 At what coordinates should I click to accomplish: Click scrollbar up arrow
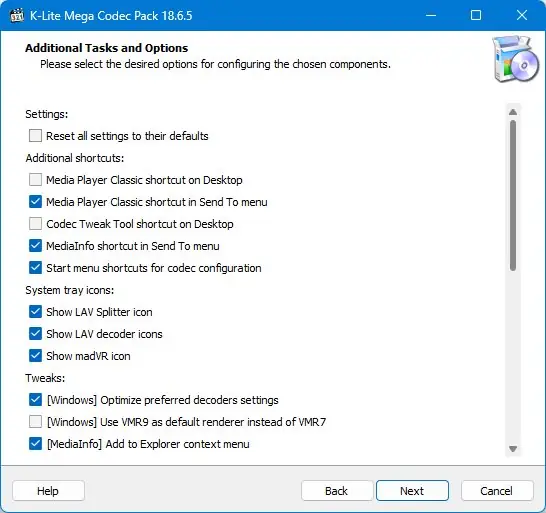point(513,112)
